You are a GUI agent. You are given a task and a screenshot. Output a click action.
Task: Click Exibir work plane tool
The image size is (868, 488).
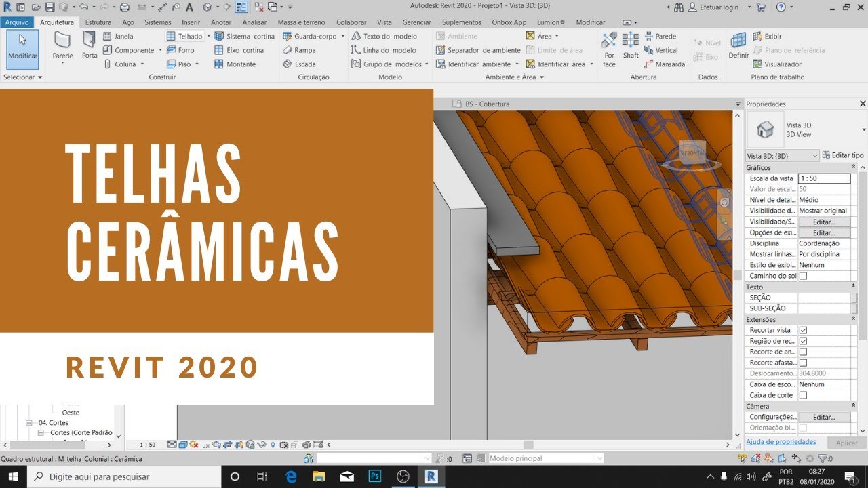767,36
